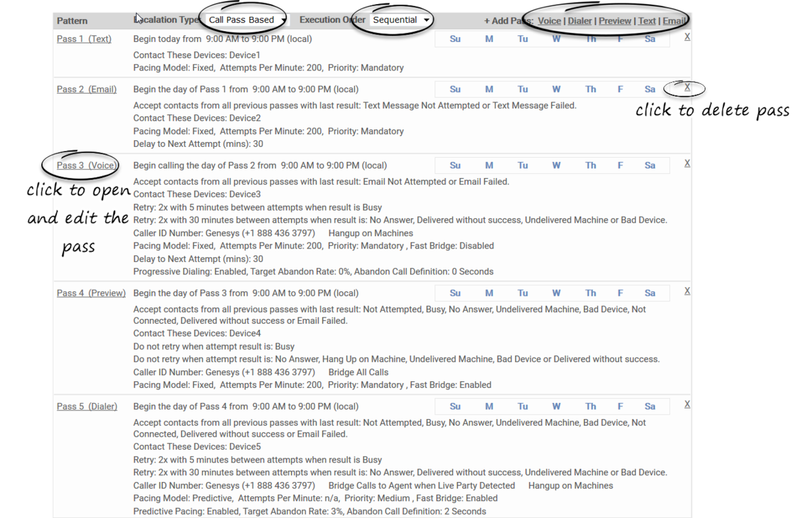Image resolution: width=812 pixels, height=518 pixels.
Task: Toggle Thursday for Pass 2
Action: [591, 89]
